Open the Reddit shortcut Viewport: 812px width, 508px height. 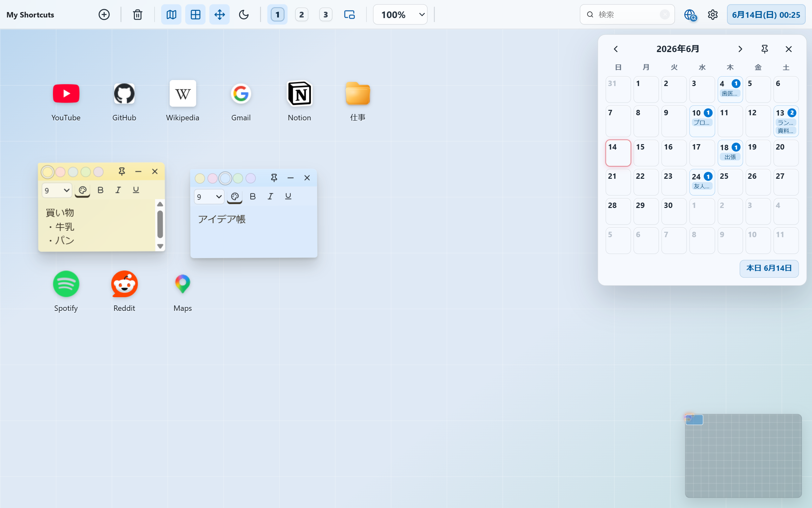click(x=124, y=291)
